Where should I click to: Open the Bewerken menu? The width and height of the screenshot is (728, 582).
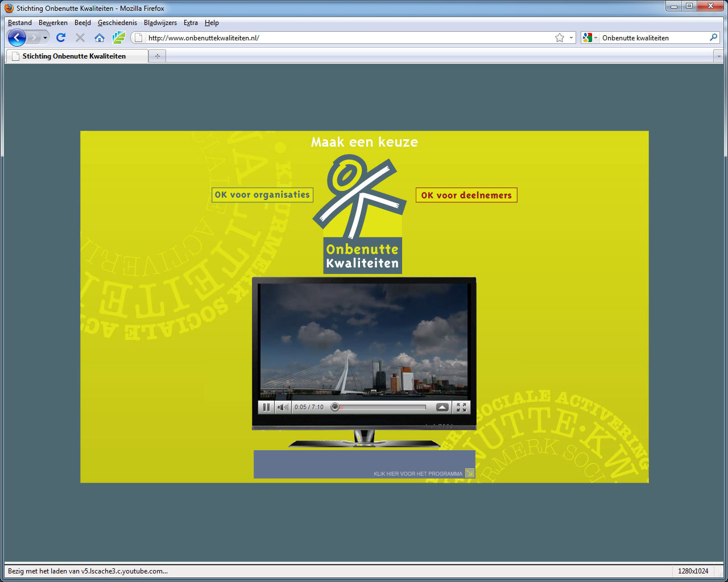(53, 23)
